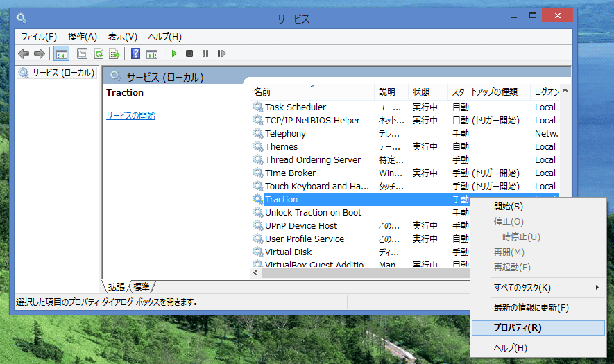This screenshot has height=364, width=614.
Task: Click the blue Help question mark icon
Action: point(135,53)
